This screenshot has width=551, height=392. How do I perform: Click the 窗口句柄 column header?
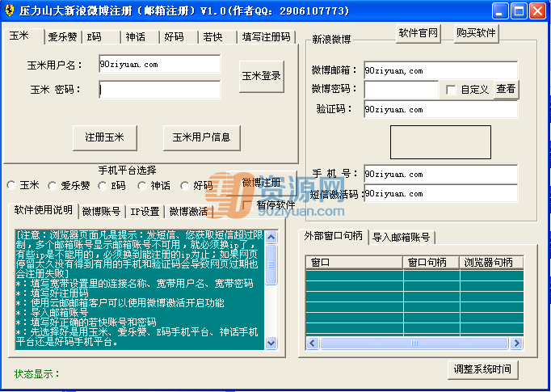coord(431,262)
